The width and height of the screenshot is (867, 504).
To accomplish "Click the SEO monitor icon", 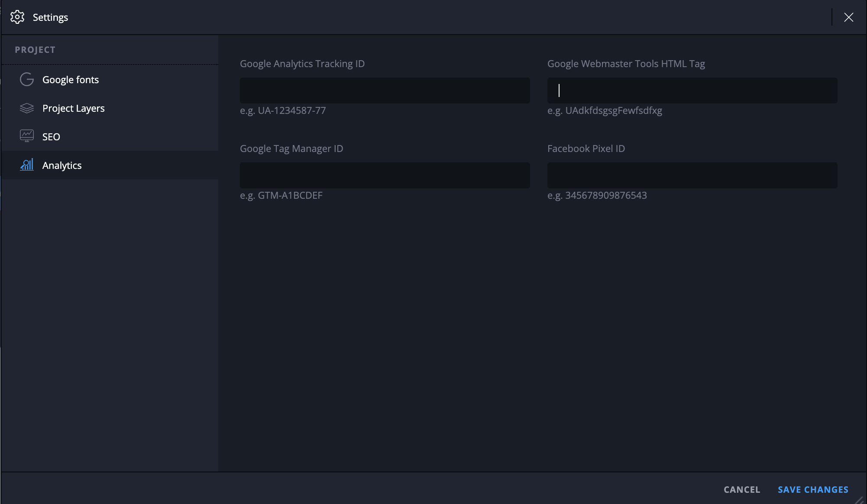I will pos(27,136).
